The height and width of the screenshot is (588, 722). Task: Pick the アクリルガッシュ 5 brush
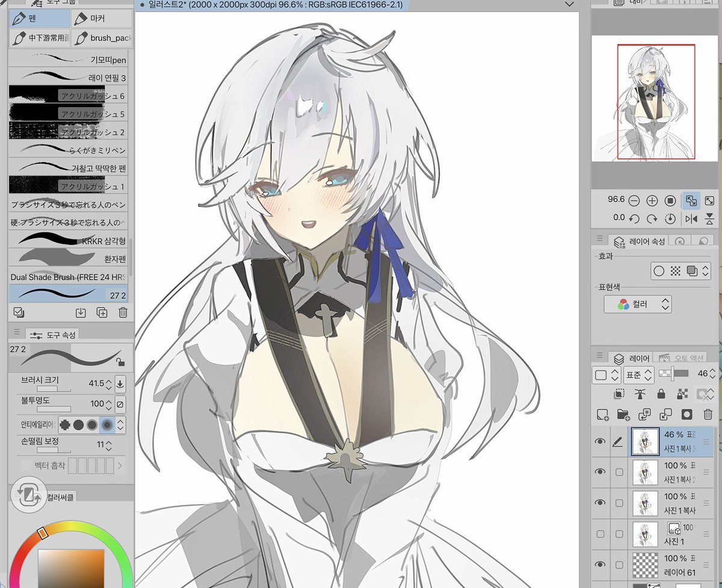[x=69, y=113]
